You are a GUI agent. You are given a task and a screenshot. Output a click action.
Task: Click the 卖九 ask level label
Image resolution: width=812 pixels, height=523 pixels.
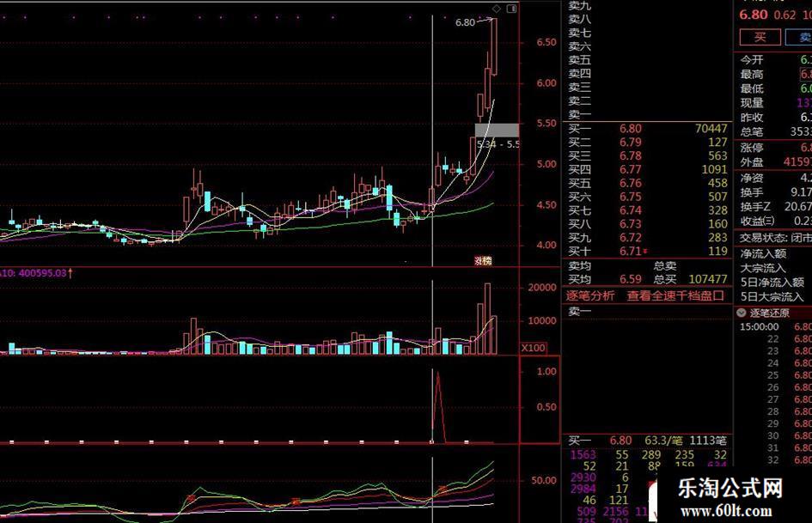(579, 6)
